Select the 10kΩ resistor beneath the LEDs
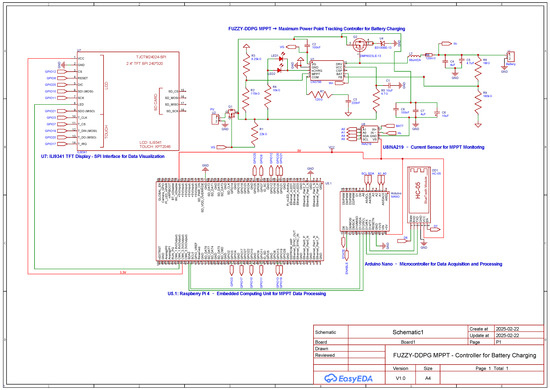This screenshot has width=550, height=390. [268, 97]
